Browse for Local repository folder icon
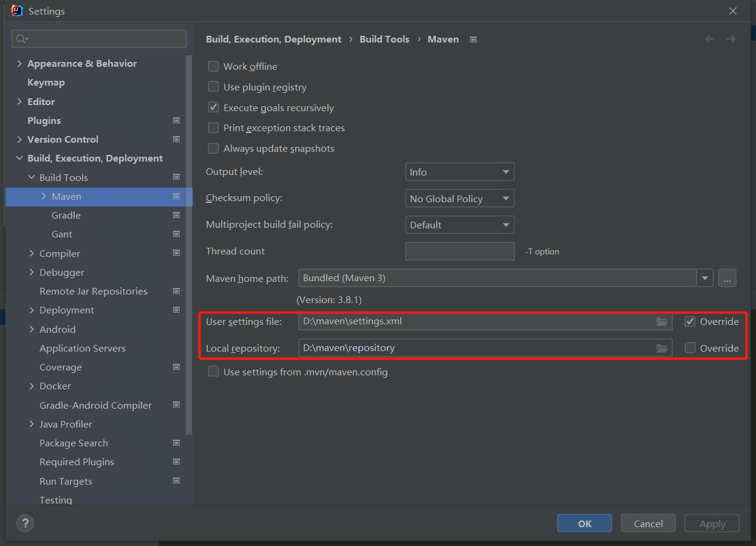This screenshot has width=756, height=546. pos(662,348)
